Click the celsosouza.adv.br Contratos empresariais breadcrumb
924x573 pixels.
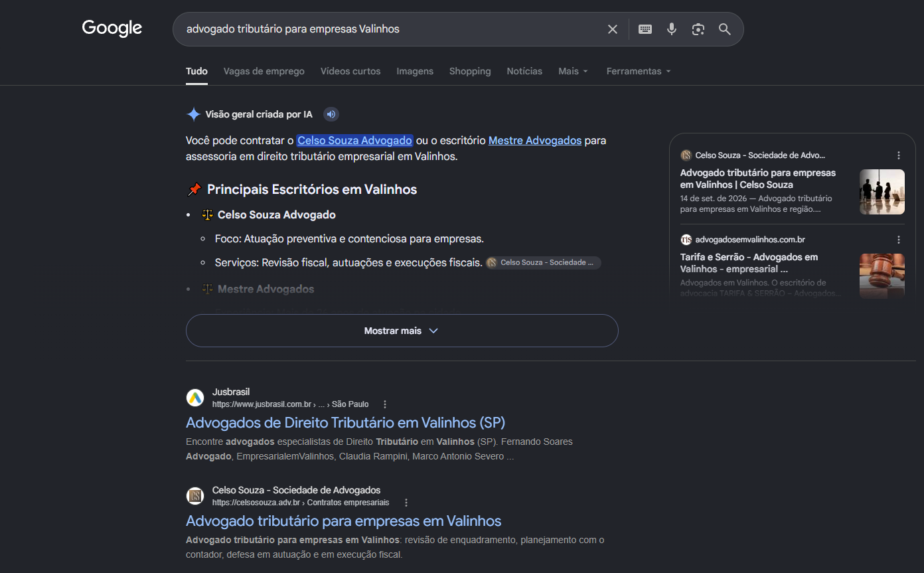tap(301, 503)
